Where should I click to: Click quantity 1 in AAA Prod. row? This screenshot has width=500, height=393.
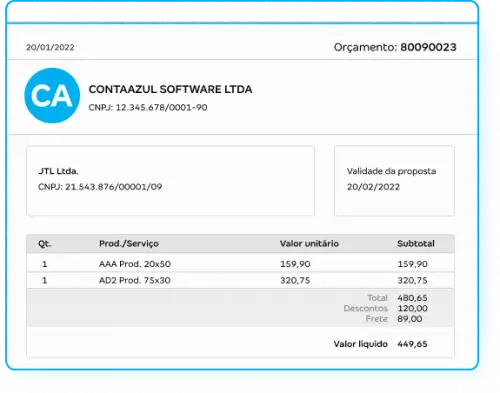pos(44,264)
